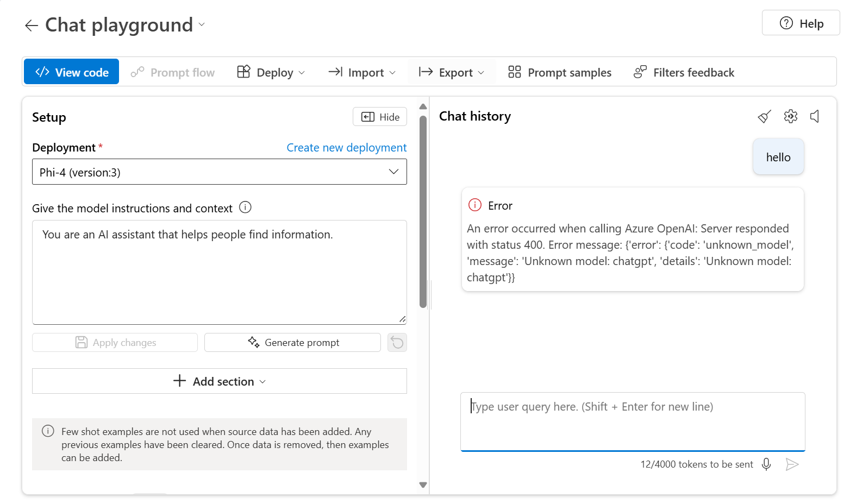Screen dimensions: 850x504
Task: Click the microphone icon for voice input
Action: tap(766, 464)
